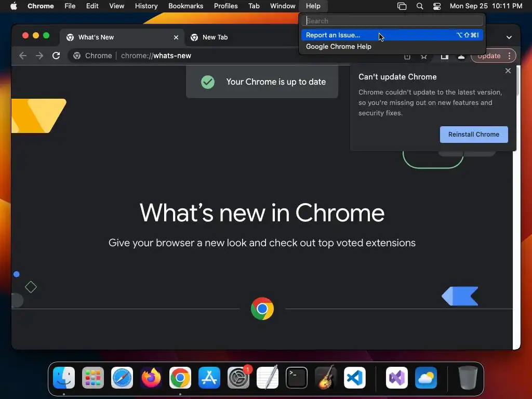
Task: Launch Safari from the dock
Action: [x=122, y=378]
